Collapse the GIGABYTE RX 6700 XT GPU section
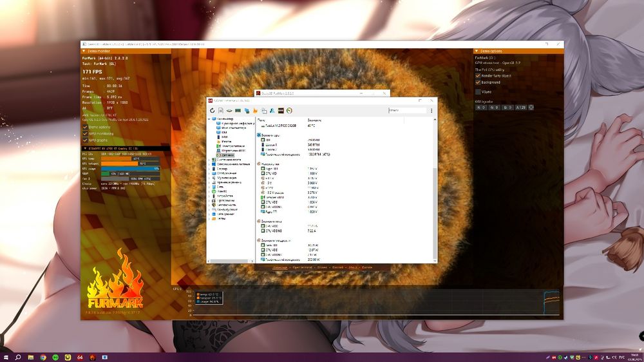Image resolution: width=644 pixels, height=362 pixels. 85,148
